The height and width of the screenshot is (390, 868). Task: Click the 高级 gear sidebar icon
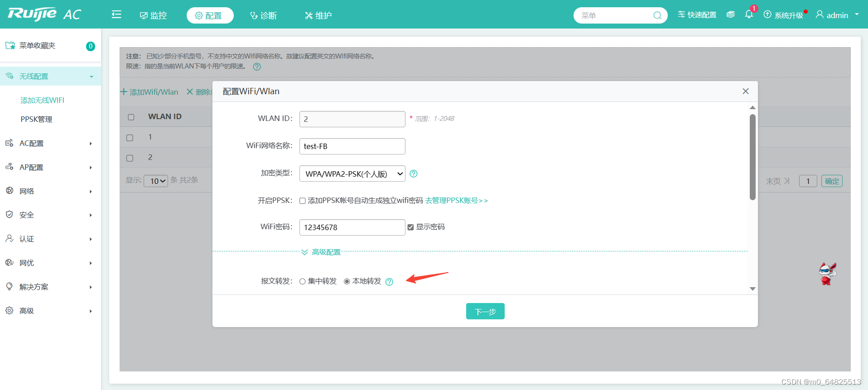[9, 310]
